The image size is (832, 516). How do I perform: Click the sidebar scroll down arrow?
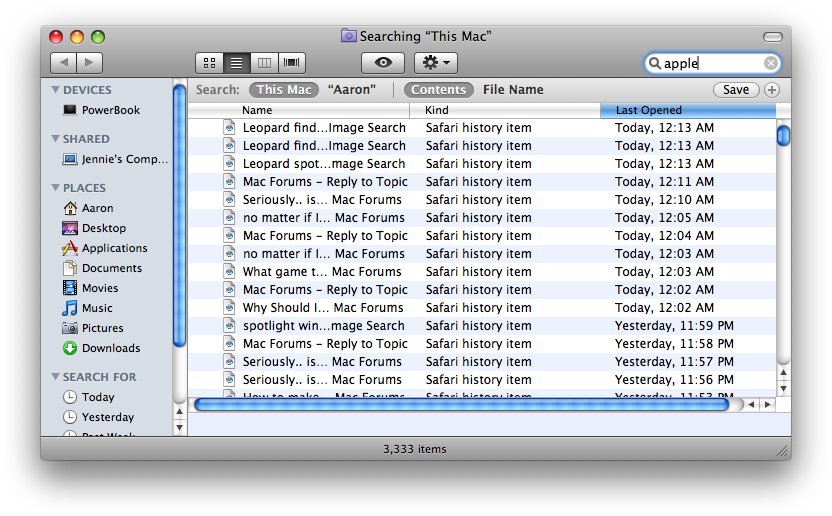pos(179,427)
